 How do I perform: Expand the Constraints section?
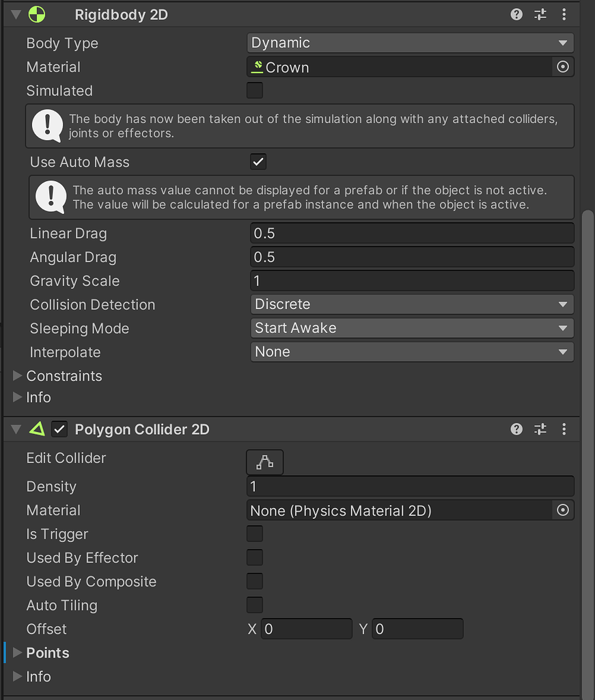tap(18, 376)
